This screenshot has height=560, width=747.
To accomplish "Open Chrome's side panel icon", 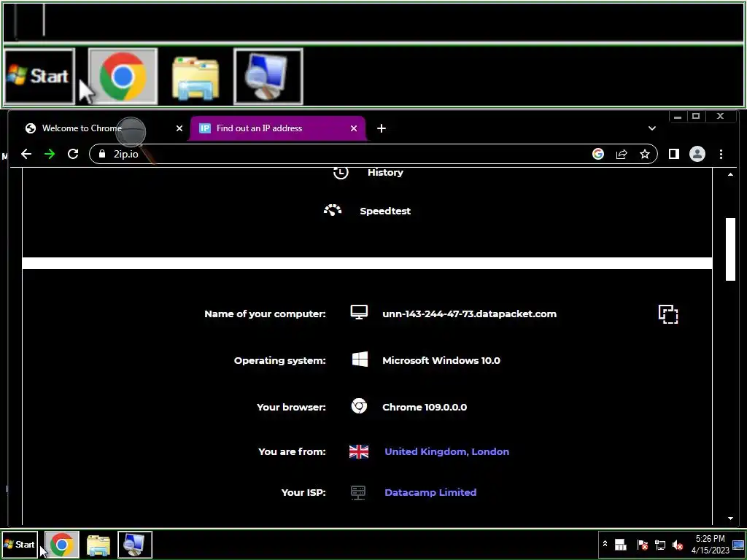I will 673,154.
